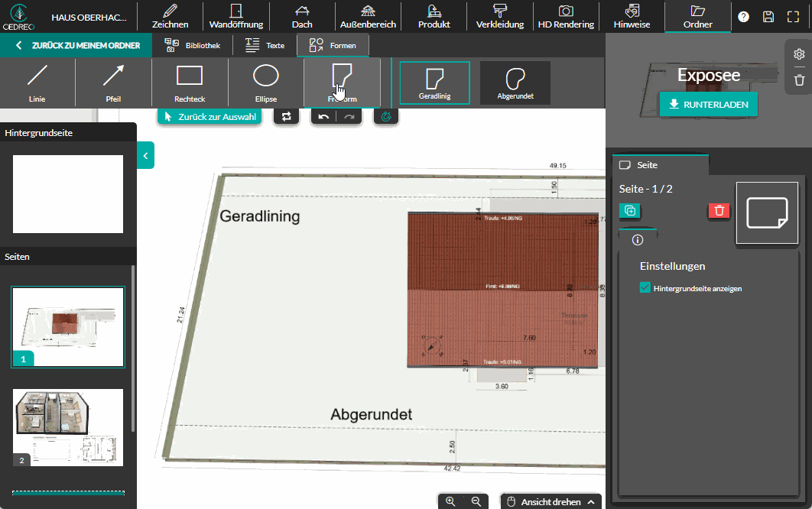This screenshot has height=509, width=812.
Task: Select the Abgerundet freeform option
Action: [515, 83]
